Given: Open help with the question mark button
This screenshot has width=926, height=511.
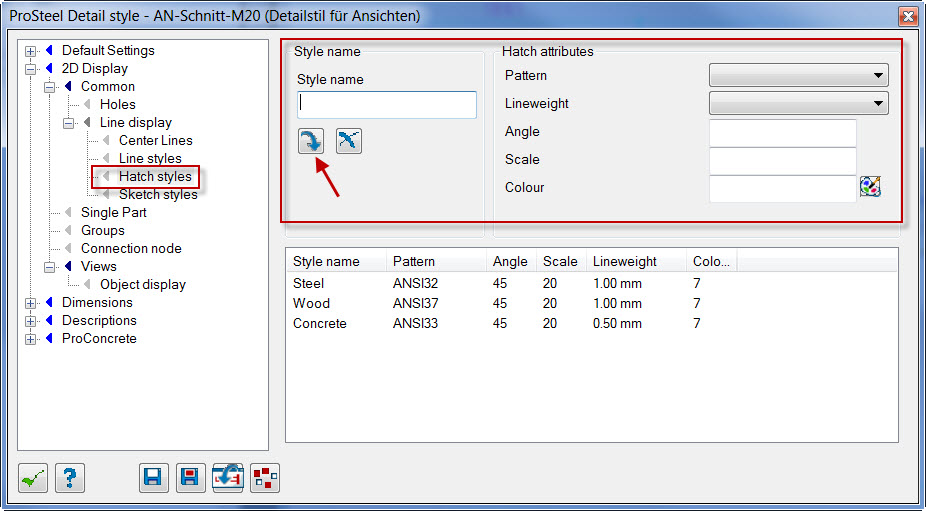Looking at the screenshot, I should pyautogui.click(x=70, y=477).
